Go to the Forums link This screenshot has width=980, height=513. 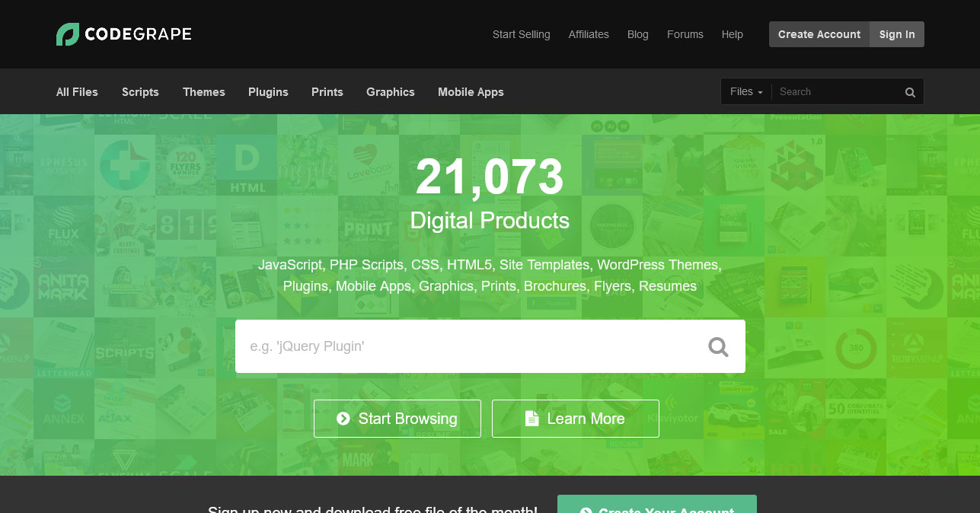[x=685, y=34]
